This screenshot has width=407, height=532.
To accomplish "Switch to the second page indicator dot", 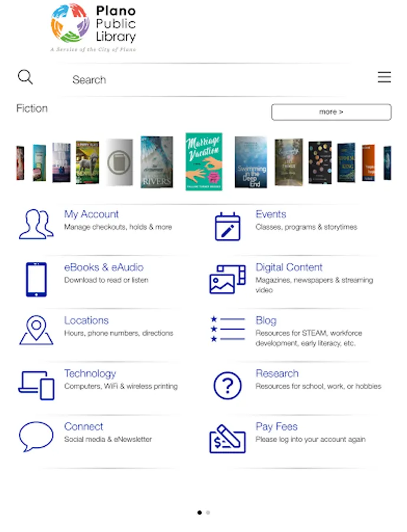I will (208, 512).
